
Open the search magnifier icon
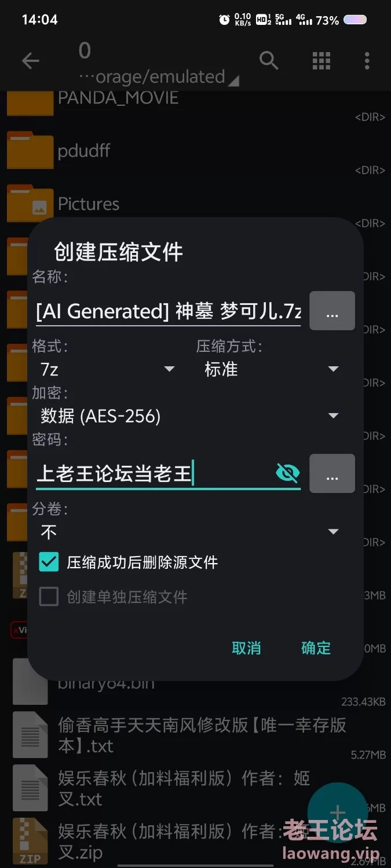pos(269,60)
